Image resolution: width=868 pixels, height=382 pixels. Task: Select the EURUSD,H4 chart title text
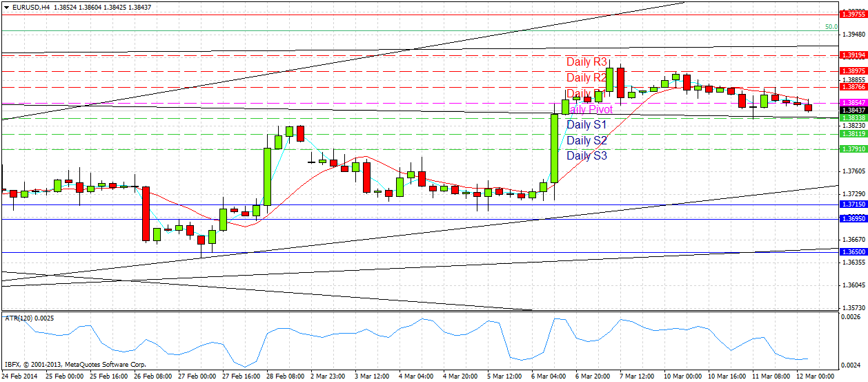click(30, 7)
